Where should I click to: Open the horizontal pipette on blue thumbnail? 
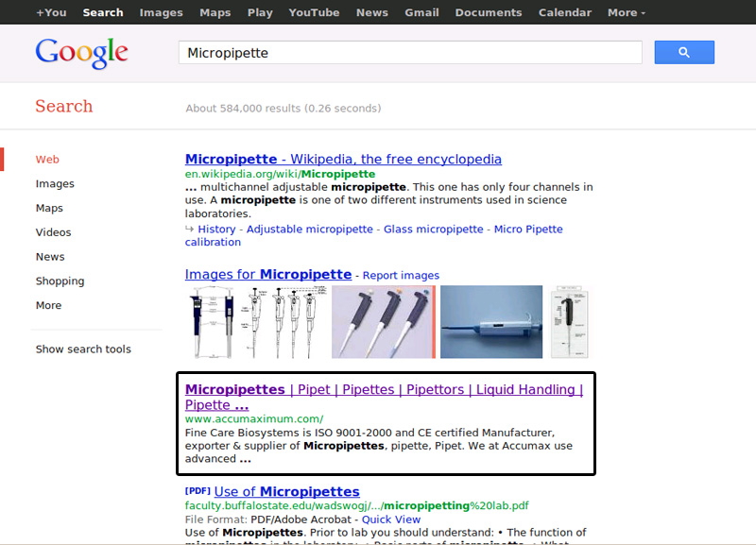pos(491,322)
